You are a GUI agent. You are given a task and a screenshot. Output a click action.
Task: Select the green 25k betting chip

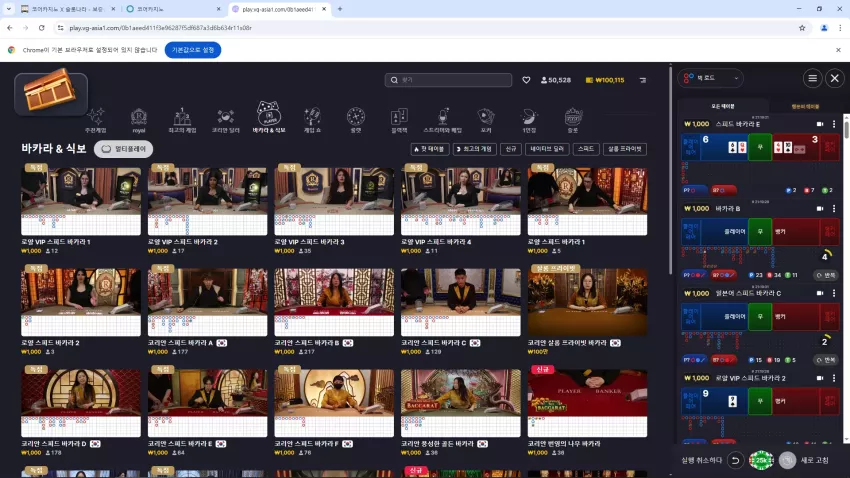tap(761, 460)
